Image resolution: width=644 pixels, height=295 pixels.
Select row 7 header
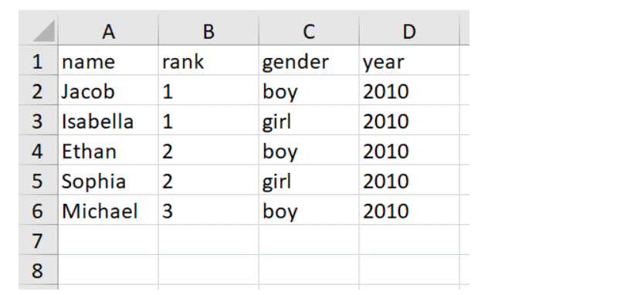click(x=38, y=240)
